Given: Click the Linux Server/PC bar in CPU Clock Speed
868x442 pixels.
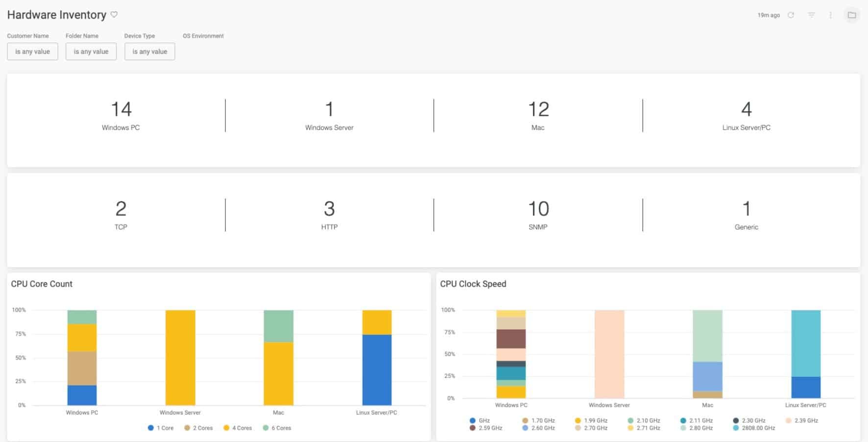Looking at the screenshot, I should coord(805,353).
